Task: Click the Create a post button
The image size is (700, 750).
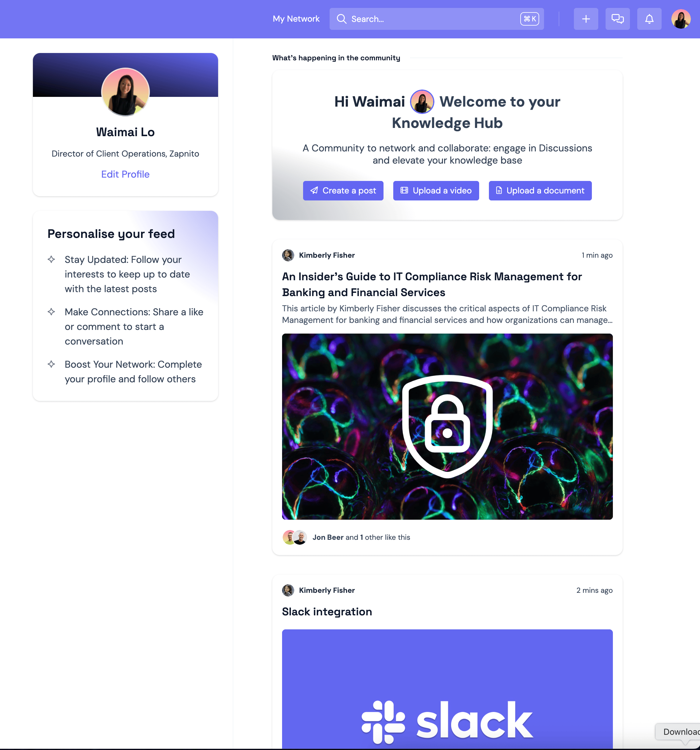Action: [343, 190]
